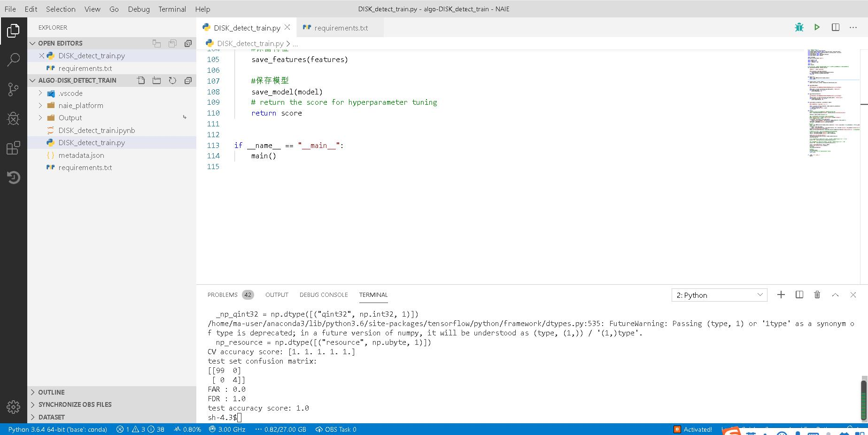Add a new terminal with plus icon
Viewport: 868px width, 435px height.
click(781, 295)
